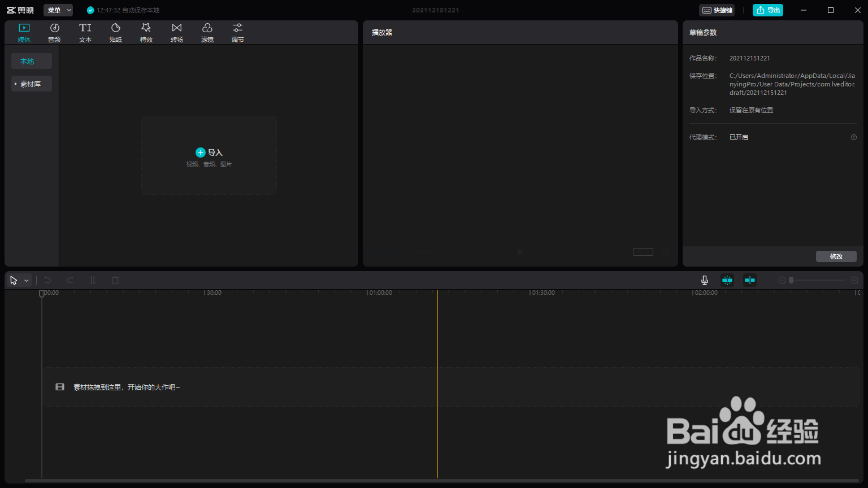Screen dimensions: 868x488
Task: Open the 媒体 media tab
Action: point(24,33)
